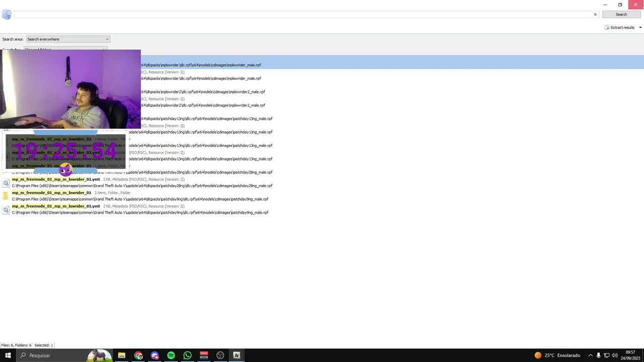Click the microphone tray icon

(x=598, y=355)
